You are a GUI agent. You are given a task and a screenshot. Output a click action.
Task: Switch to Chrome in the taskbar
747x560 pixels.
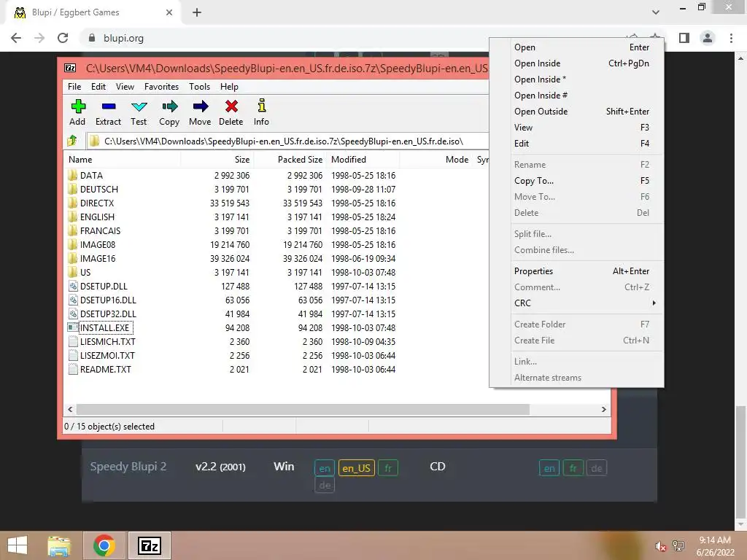[x=104, y=545]
